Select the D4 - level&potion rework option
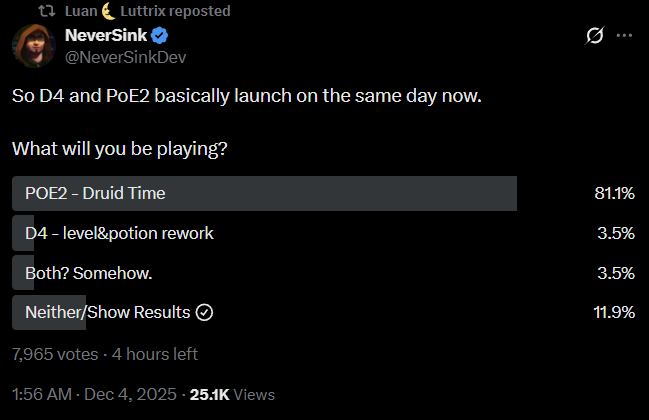The height and width of the screenshot is (420, 649). [119, 234]
